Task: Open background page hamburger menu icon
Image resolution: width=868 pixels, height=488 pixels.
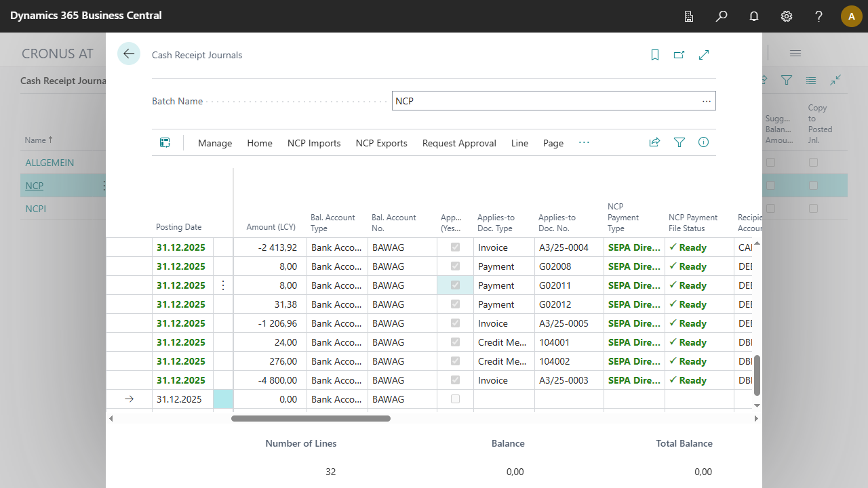Action: point(795,54)
